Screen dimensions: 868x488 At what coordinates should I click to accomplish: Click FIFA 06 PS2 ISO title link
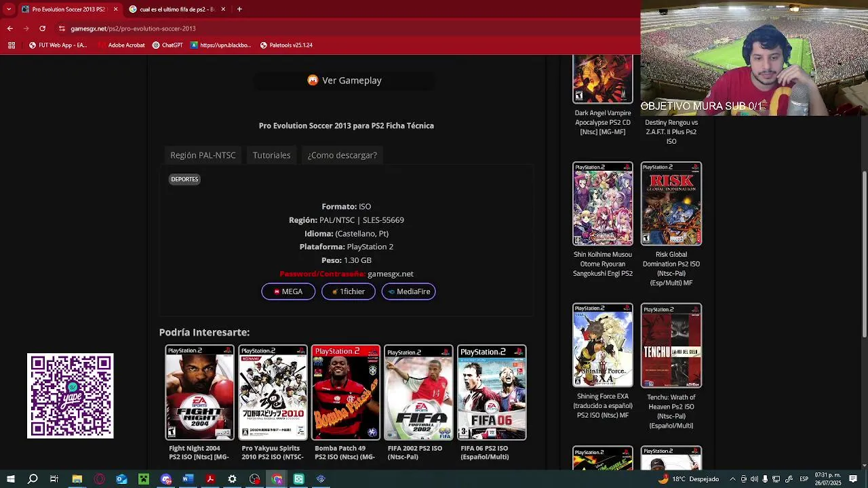485,453
